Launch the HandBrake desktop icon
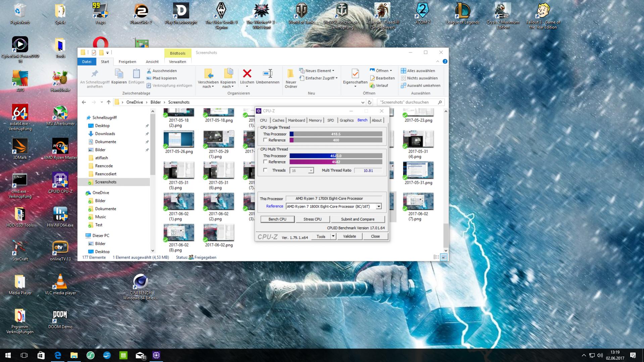644x362 pixels. coord(60,81)
